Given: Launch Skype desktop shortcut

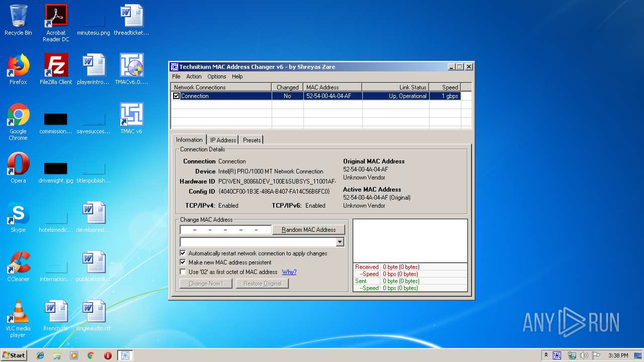Looking at the screenshot, I should click(x=18, y=217).
